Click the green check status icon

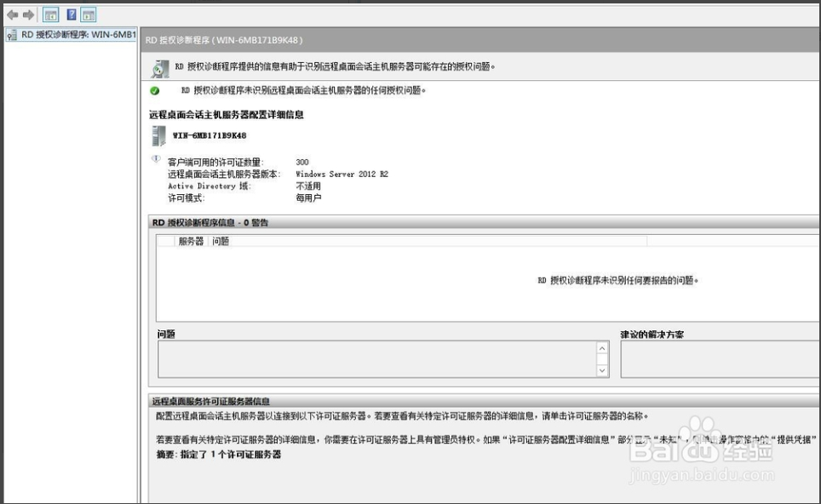[154, 90]
